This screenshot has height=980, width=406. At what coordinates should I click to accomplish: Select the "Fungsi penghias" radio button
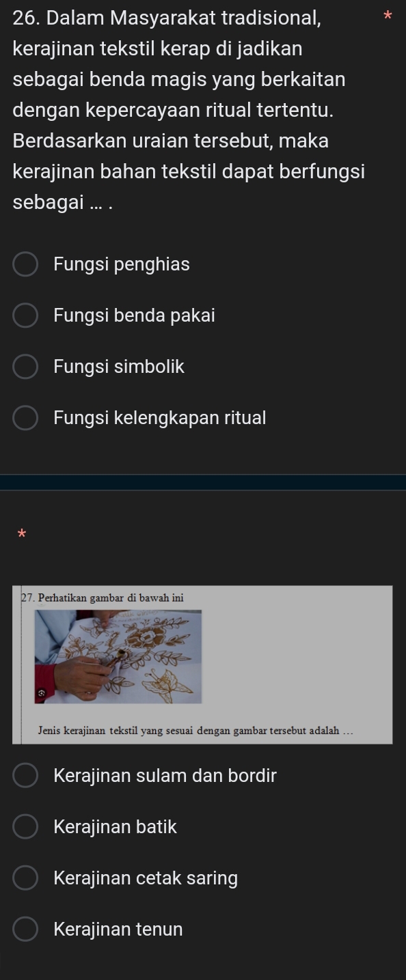(x=26, y=265)
